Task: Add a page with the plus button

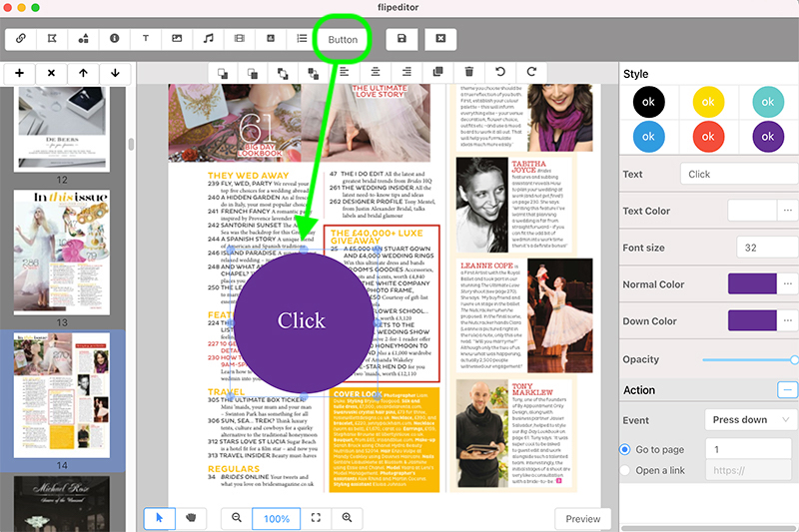Action: click(19, 73)
